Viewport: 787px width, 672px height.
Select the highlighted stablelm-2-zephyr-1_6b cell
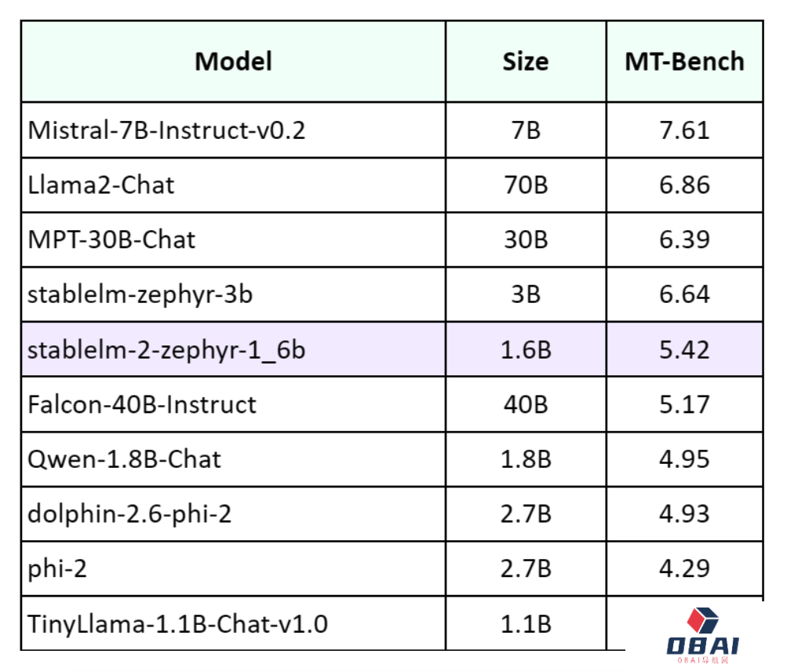pos(166,349)
